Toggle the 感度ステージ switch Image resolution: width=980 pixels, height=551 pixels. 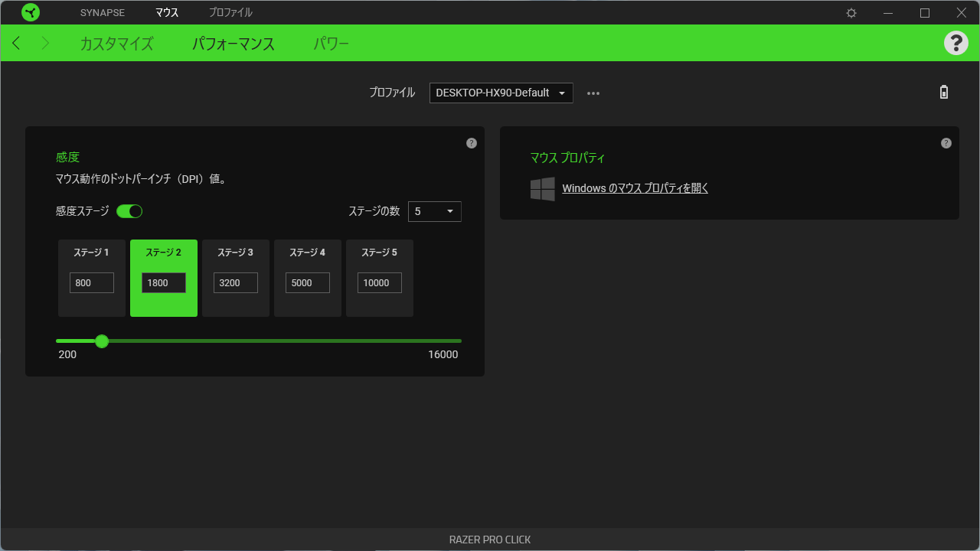click(129, 211)
